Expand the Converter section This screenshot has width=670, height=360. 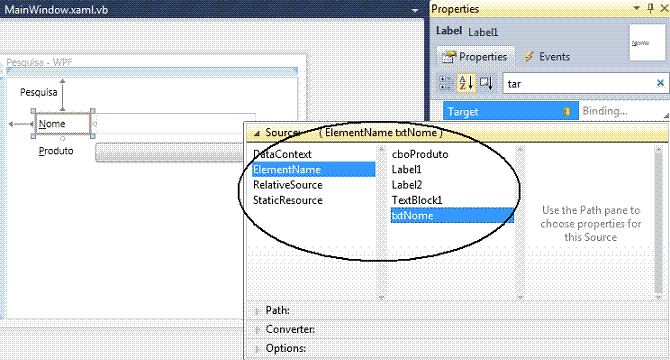[x=257, y=330]
